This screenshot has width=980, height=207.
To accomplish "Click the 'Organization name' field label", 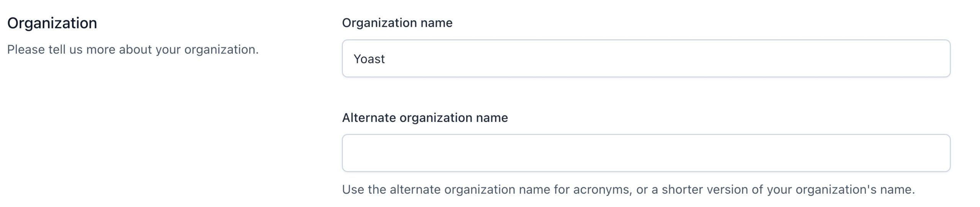I will click(397, 23).
